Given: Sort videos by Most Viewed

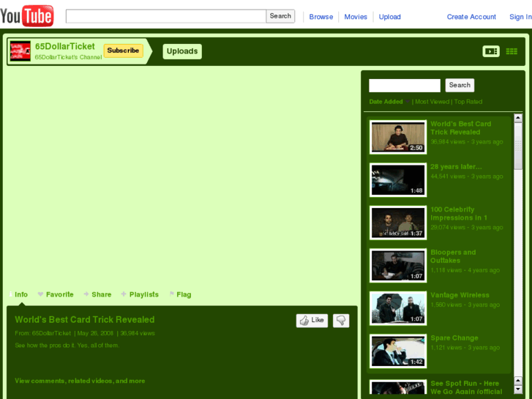Looking at the screenshot, I should pos(432,102).
